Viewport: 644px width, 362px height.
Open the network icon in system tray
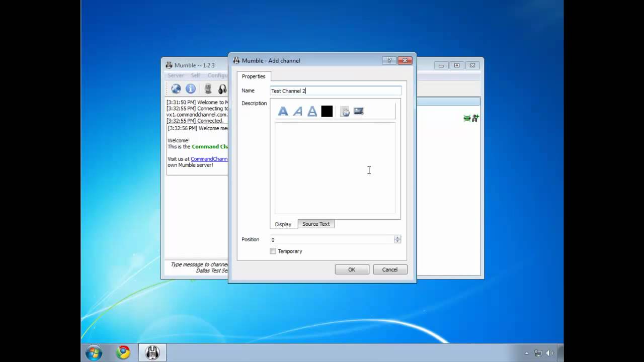tap(538, 353)
